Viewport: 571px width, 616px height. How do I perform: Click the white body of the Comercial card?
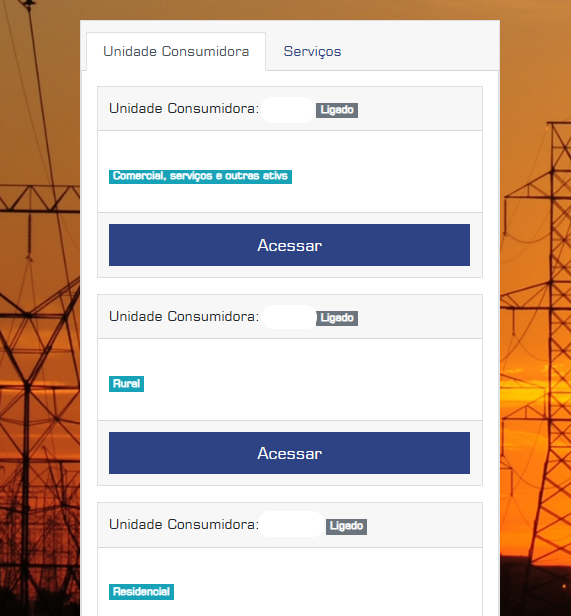click(x=290, y=172)
